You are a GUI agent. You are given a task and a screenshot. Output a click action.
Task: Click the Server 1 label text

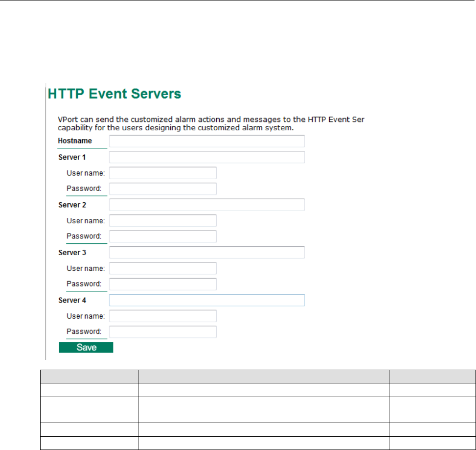pyautogui.click(x=72, y=157)
